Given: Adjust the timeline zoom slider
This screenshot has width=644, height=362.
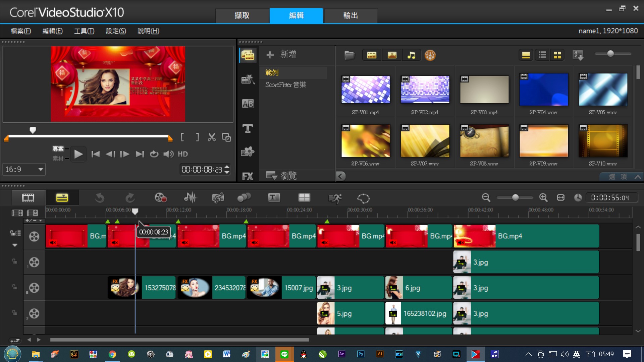Looking at the screenshot, I should click(515, 198).
